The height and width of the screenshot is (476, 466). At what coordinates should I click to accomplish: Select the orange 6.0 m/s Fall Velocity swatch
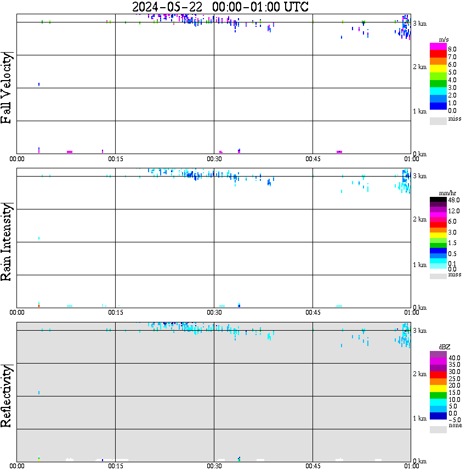tap(438, 61)
